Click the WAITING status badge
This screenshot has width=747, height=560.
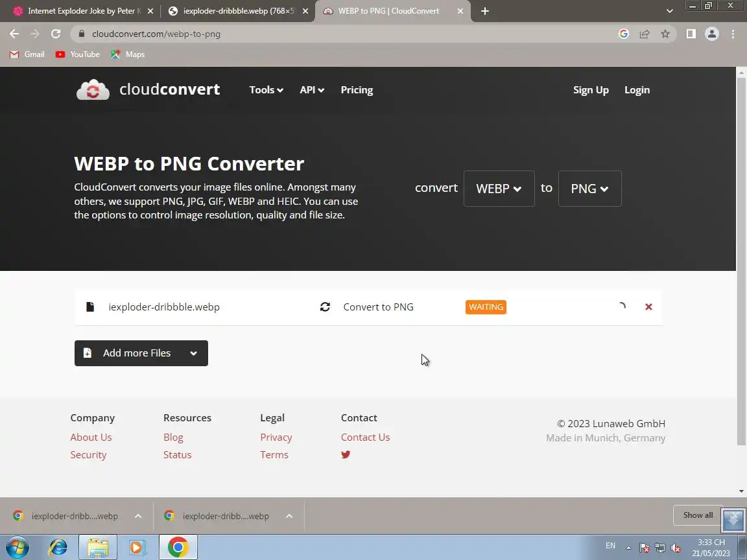click(x=486, y=307)
